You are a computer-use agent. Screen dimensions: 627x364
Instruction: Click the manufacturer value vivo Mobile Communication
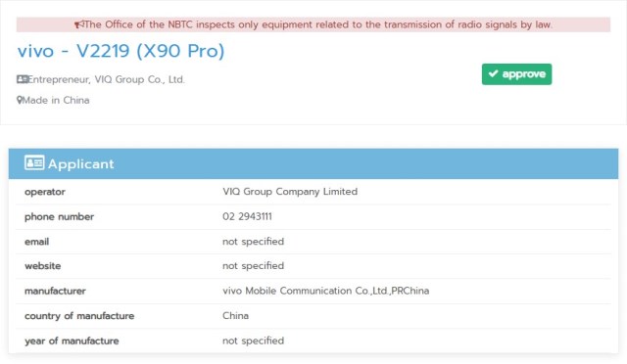[326, 291]
